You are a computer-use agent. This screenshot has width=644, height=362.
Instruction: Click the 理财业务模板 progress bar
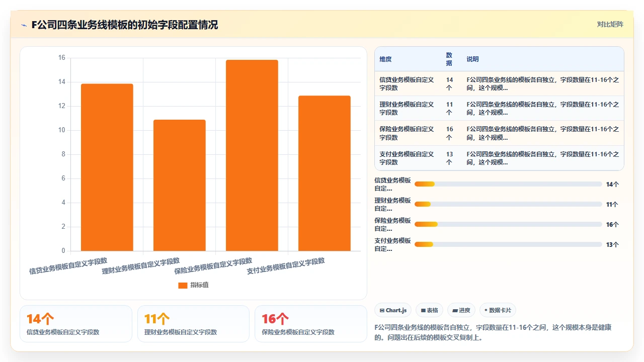508,204
